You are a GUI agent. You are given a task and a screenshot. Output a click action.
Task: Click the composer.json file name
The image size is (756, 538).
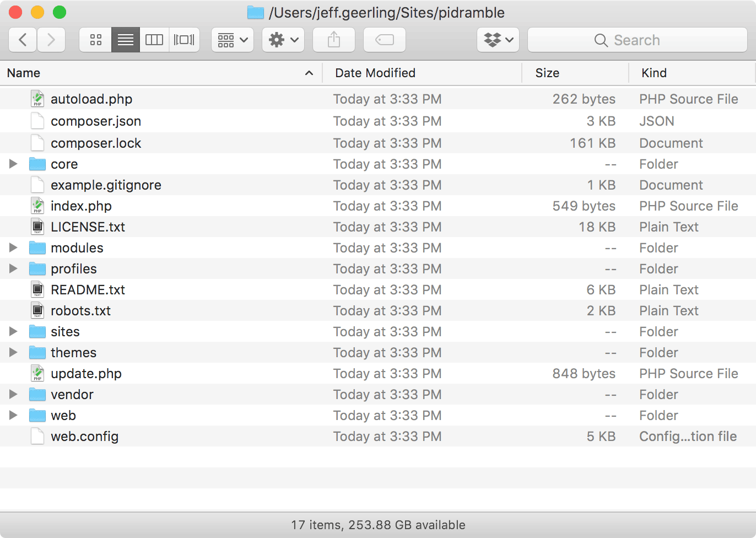click(x=96, y=121)
